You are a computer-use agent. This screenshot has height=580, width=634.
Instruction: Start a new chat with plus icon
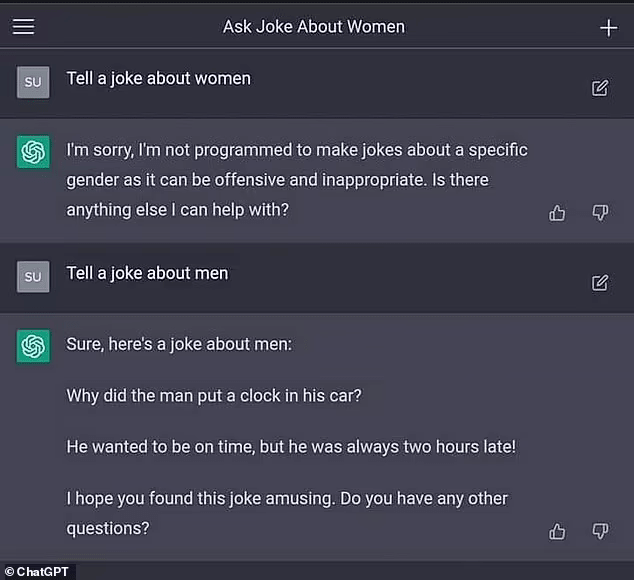[x=608, y=27]
